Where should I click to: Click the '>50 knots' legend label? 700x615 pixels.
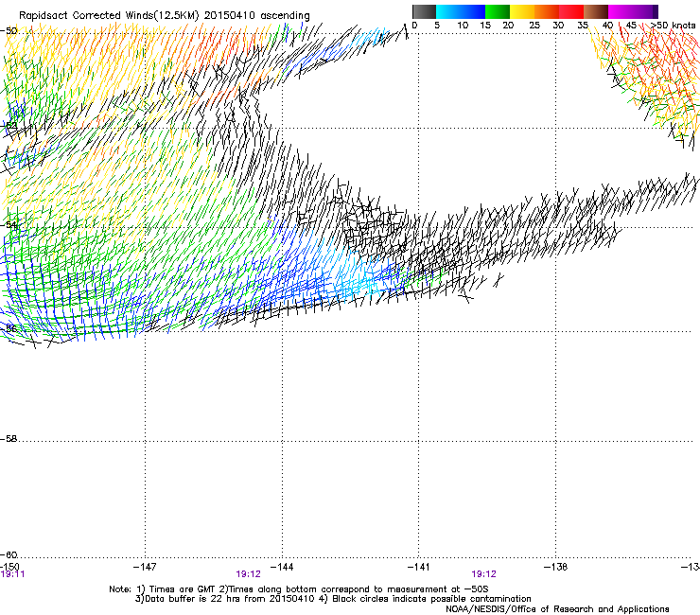click(674, 26)
